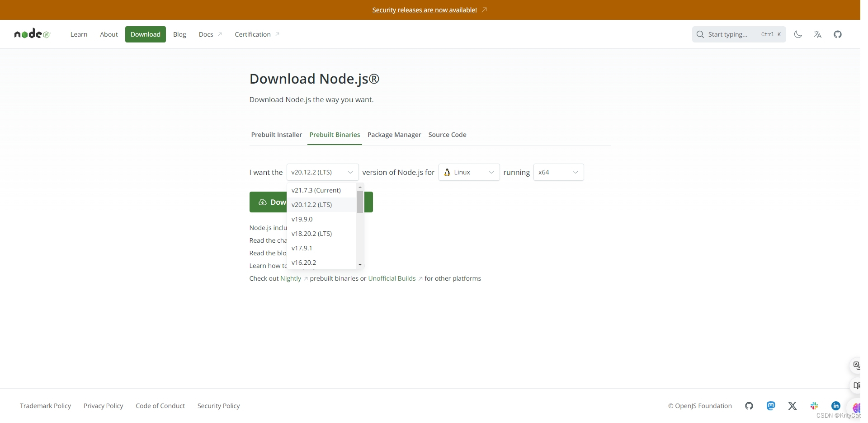Click external arrow after Unofficial Builds

(420, 279)
